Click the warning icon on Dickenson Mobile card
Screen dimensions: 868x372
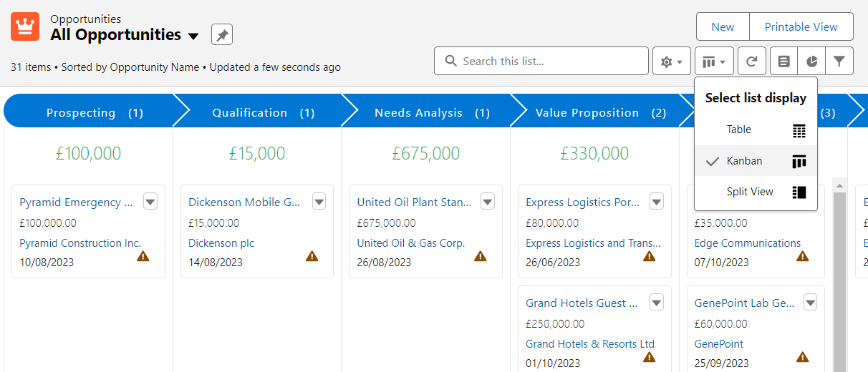[x=312, y=256]
